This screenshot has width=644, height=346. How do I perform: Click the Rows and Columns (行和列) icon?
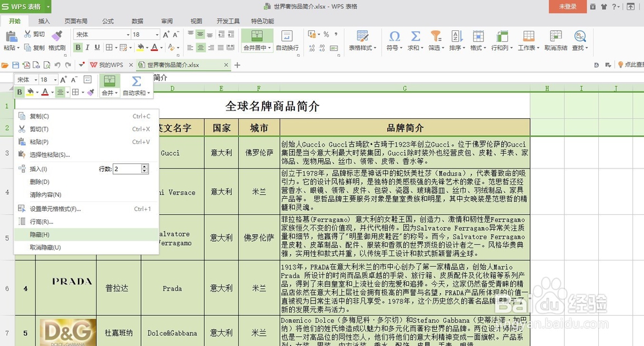502,37
